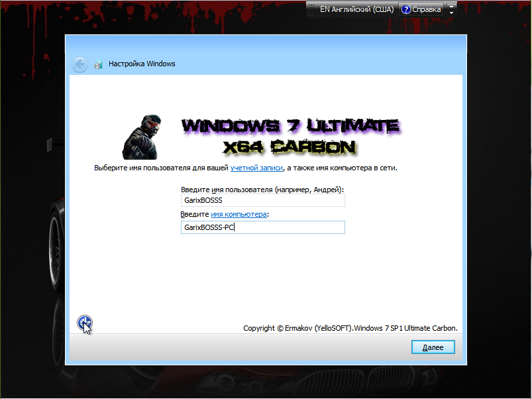
Task: Open the language bar options arrow
Action: [x=451, y=13]
